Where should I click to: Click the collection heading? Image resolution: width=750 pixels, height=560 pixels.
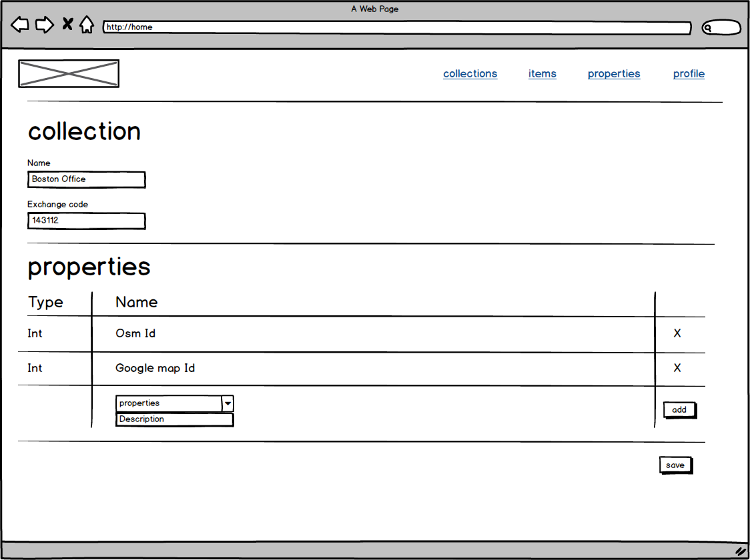(84, 131)
